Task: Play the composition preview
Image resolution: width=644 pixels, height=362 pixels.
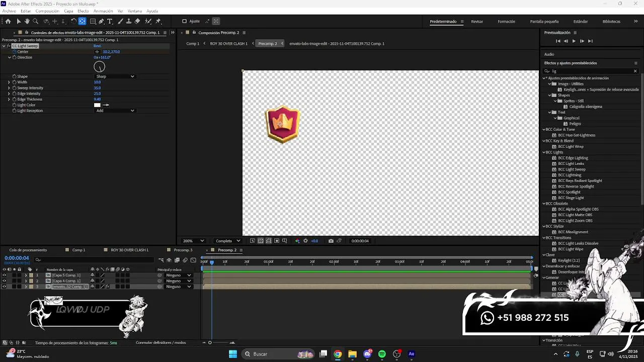Action: pyautogui.click(x=574, y=41)
